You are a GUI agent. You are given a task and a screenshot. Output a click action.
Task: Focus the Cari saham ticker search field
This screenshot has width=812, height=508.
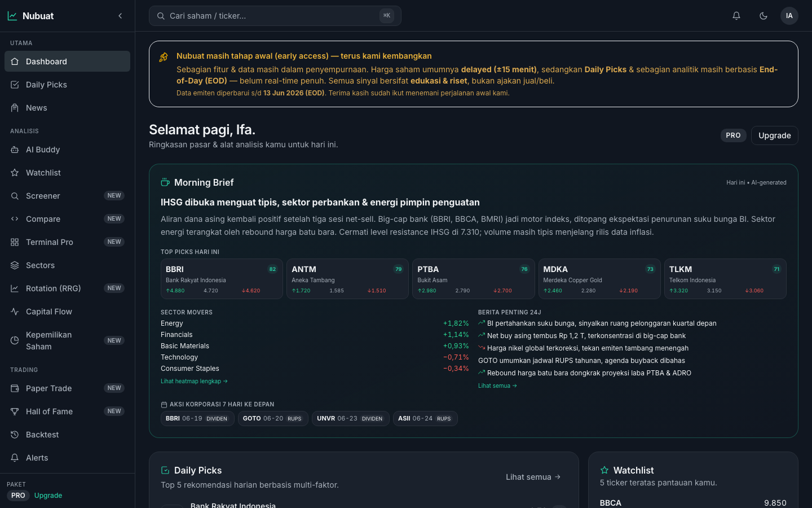tap(275, 16)
